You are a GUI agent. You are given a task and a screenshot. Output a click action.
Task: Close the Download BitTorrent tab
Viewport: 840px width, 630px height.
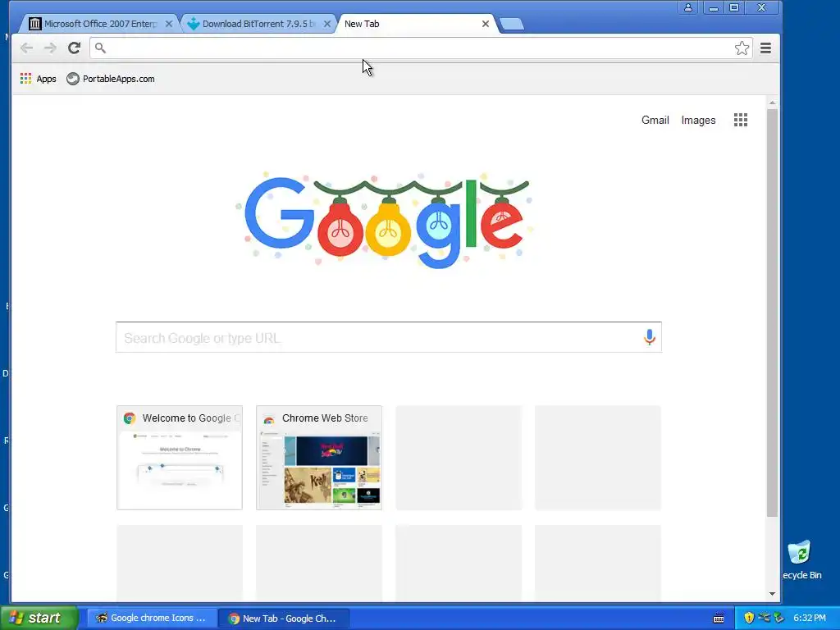coord(326,24)
